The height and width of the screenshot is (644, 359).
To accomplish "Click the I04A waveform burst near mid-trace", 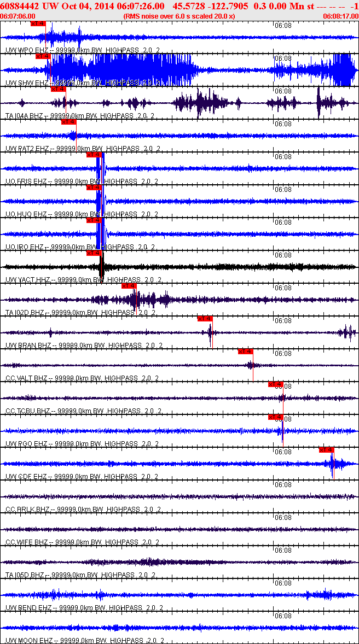I will pos(201,103).
